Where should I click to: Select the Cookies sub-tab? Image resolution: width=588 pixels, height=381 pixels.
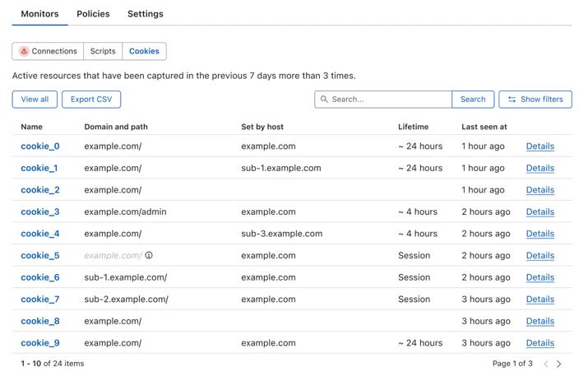pos(145,51)
